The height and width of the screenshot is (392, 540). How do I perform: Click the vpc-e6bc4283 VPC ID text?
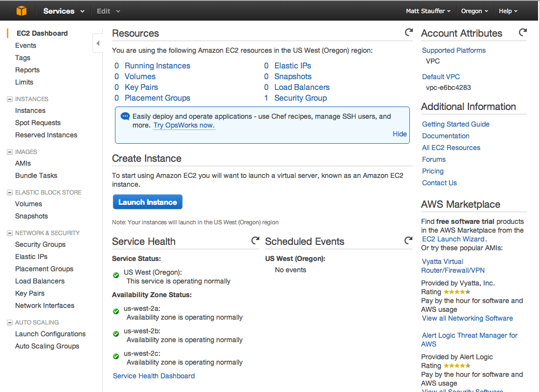pos(449,87)
